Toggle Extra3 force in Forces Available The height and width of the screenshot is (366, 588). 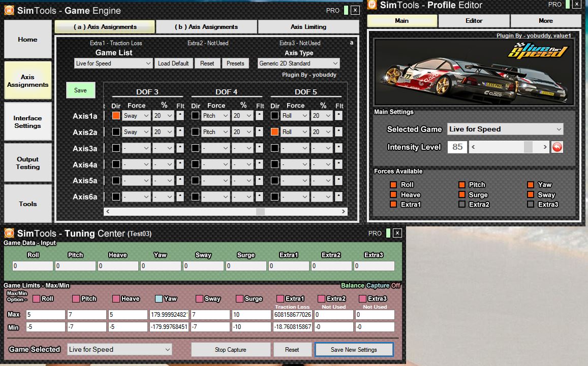(531, 204)
